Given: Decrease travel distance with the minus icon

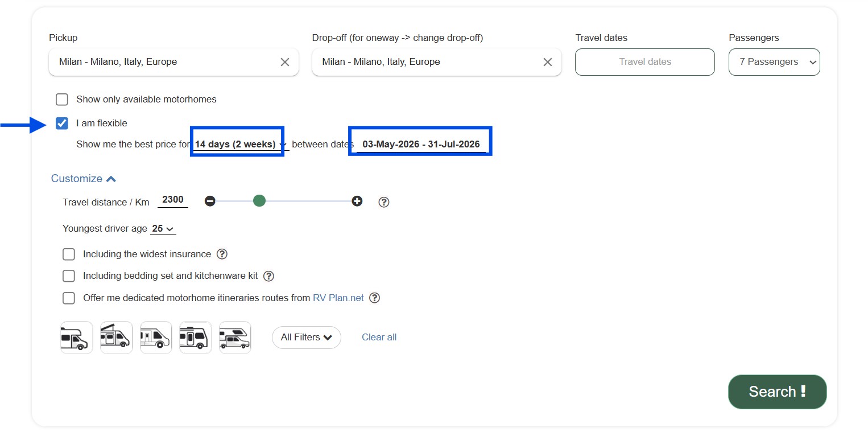Looking at the screenshot, I should coord(210,201).
